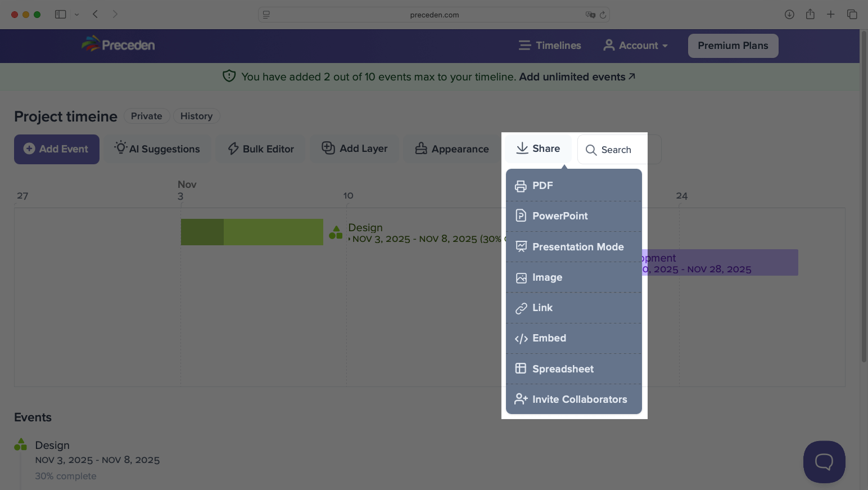Expand the Account dropdown menu
Viewport: 868px width, 490px height.
click(636, 46)
